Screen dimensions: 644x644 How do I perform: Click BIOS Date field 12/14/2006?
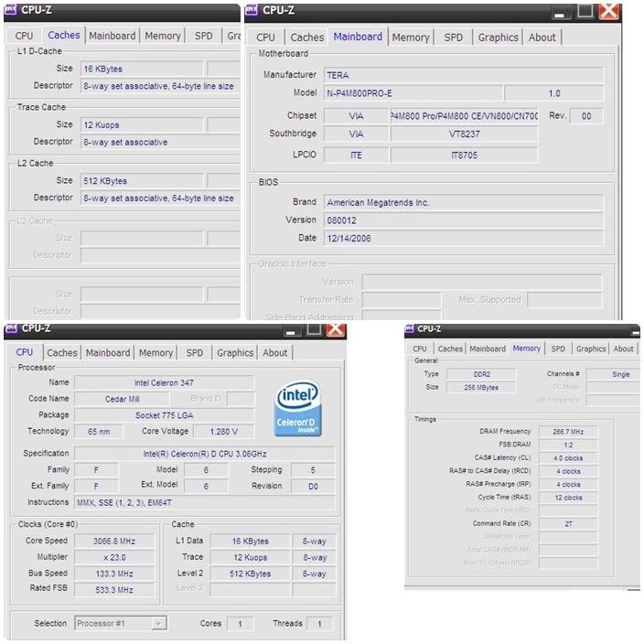click(x=464, y=238)
